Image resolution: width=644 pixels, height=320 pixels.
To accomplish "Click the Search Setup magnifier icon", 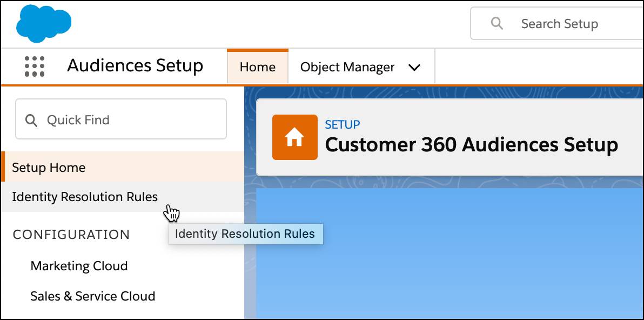I will [x=497, y=23].
